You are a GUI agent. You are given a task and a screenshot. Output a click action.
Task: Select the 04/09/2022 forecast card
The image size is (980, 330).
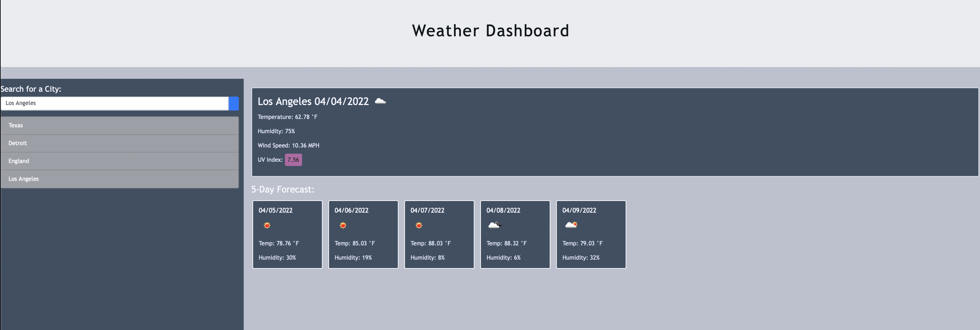pos(591,234)
